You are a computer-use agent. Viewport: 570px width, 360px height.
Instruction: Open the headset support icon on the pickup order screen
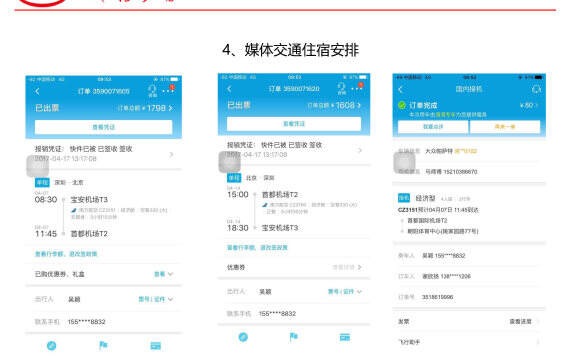(x=536, y=89)
